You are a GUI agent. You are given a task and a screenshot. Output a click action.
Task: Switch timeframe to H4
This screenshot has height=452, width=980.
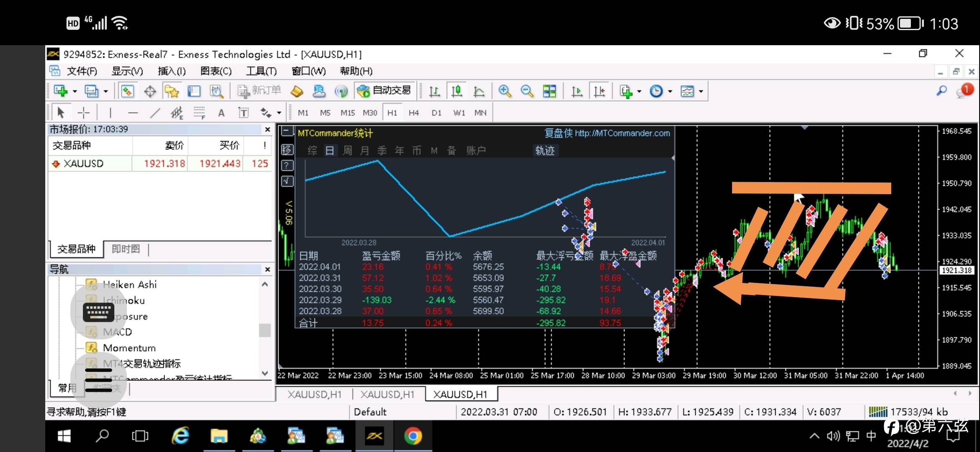coord(413,113)
